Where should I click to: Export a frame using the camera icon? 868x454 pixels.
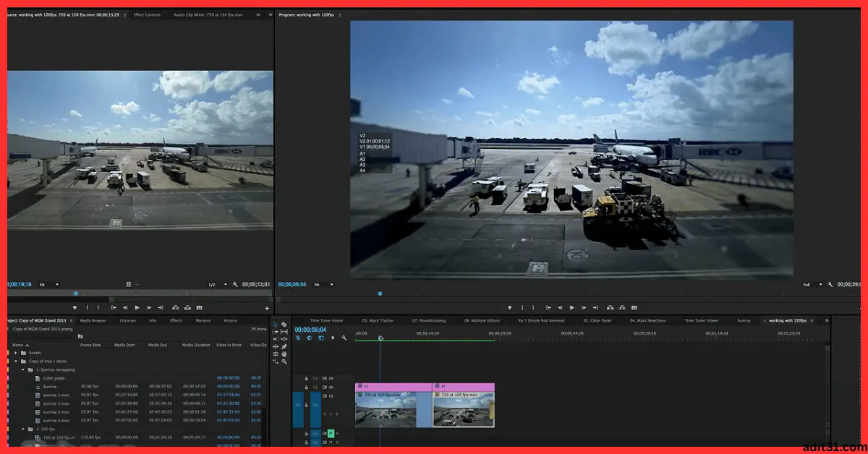point(634,307)
